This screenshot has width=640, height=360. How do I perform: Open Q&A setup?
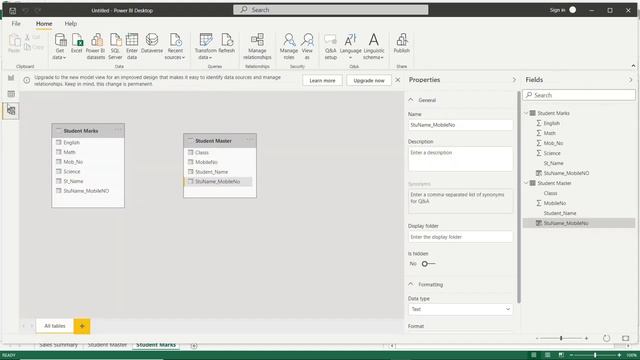pyautogui.click(x=330, y=46)
